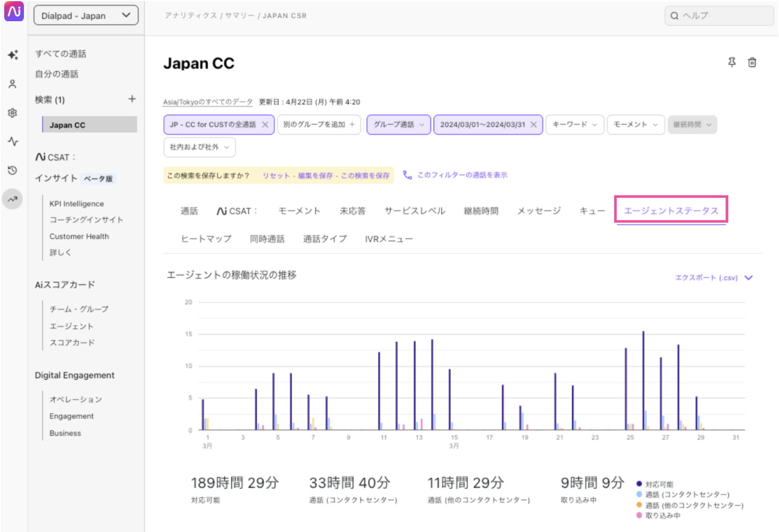
Task: Expand the キーワード filter dropdown
Action: click(x=575, y=125)
